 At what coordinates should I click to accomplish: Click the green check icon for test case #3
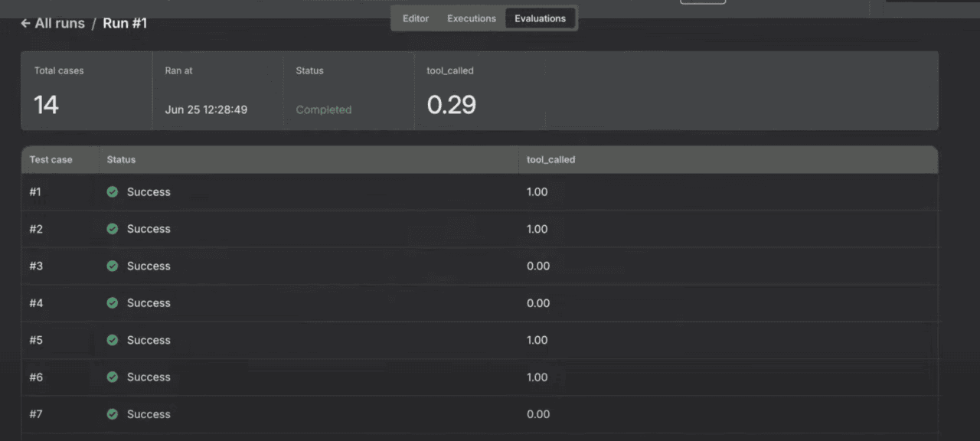113,266
